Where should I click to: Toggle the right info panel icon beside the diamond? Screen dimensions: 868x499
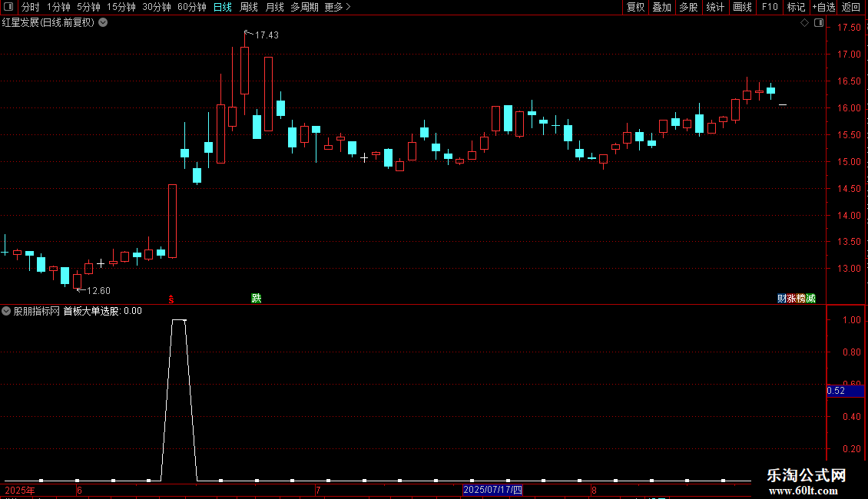coord(819,23)
